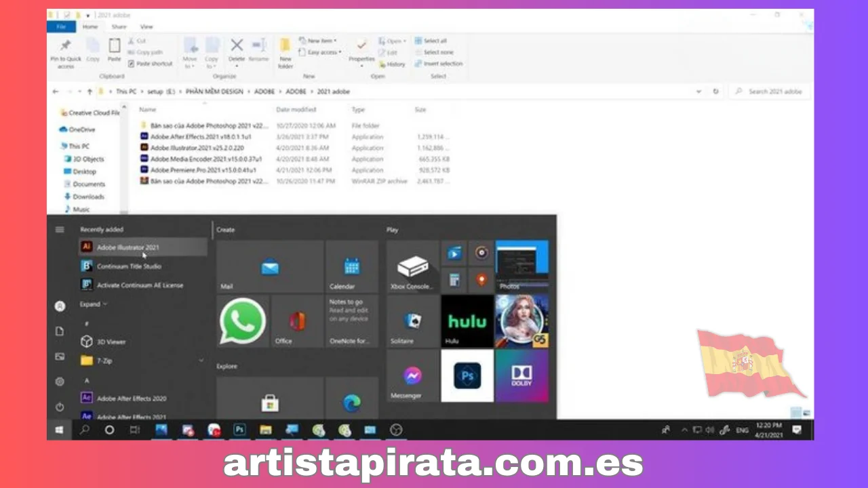Open the Microsoft Store tile
Screen dimensions: 868x488
click(270, 399)
